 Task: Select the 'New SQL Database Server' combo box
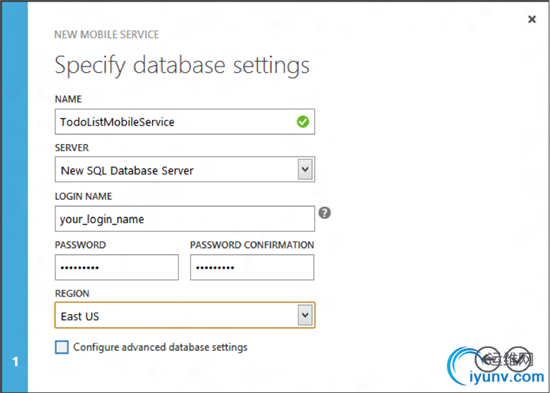(185, 169)
